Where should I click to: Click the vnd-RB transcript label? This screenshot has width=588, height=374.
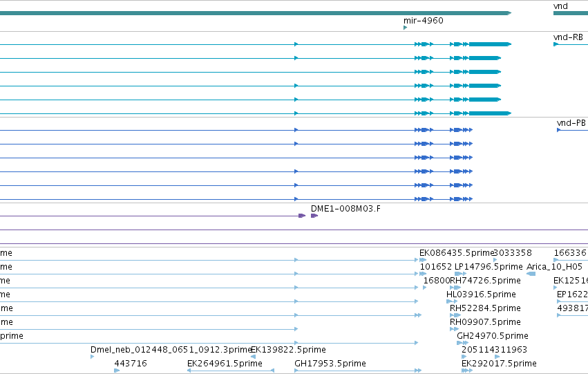coord(568,37)
